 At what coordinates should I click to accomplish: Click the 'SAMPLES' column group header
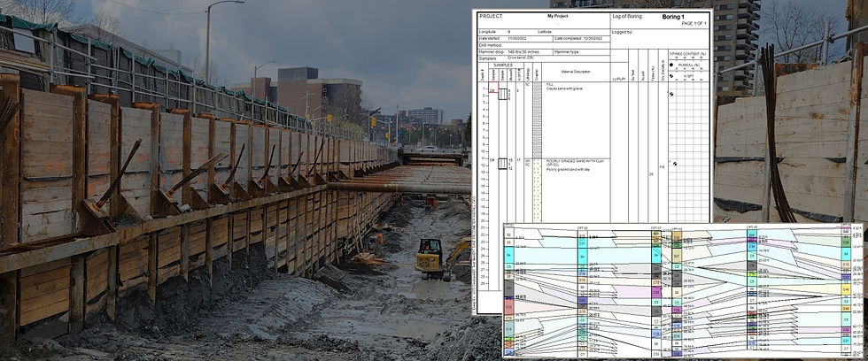tap(503, 65)
